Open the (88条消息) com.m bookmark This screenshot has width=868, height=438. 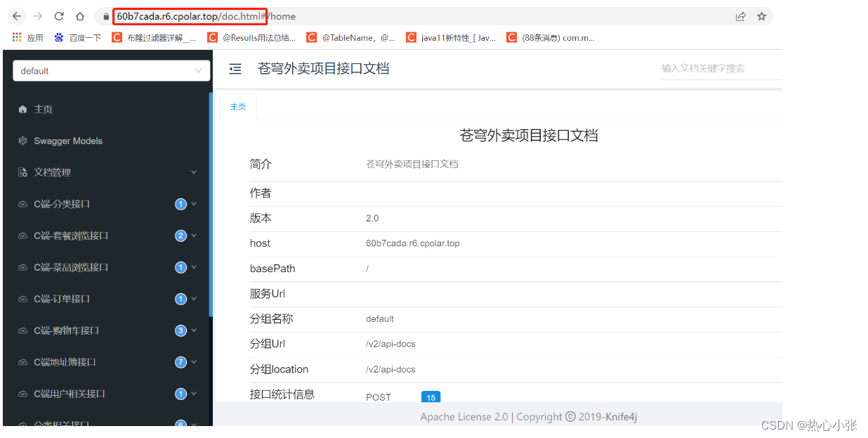(x=551, y=38)
